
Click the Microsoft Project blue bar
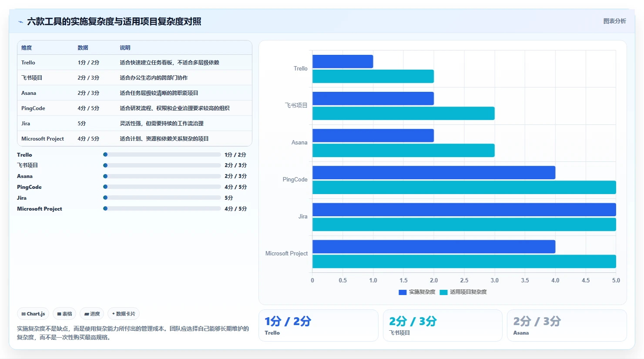tap(434, 246)
